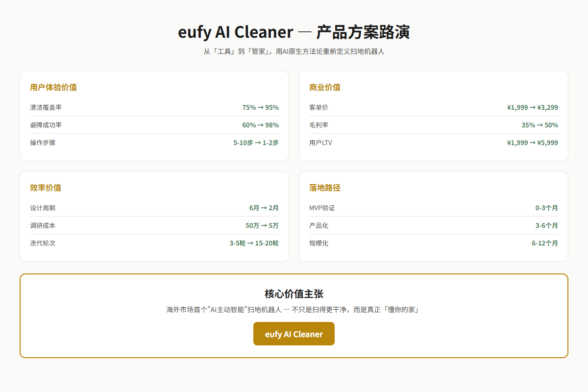Image resolution: width=588 pixels, height=392 pixels.
Task: Select the 商业价值 card heading
Action: [325, 87]
